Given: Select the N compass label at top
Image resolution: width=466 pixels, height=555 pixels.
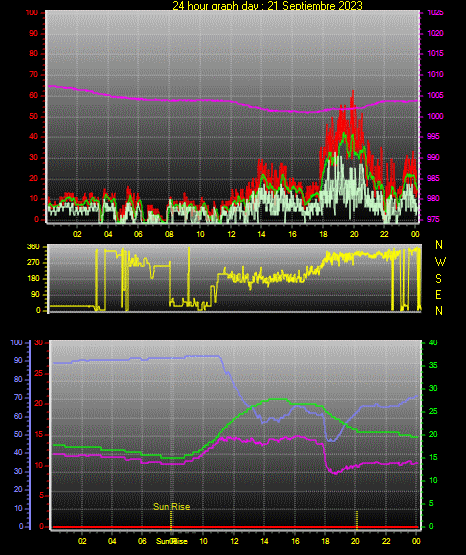Looking at the screenshot, I should click(x=439, y=245).
